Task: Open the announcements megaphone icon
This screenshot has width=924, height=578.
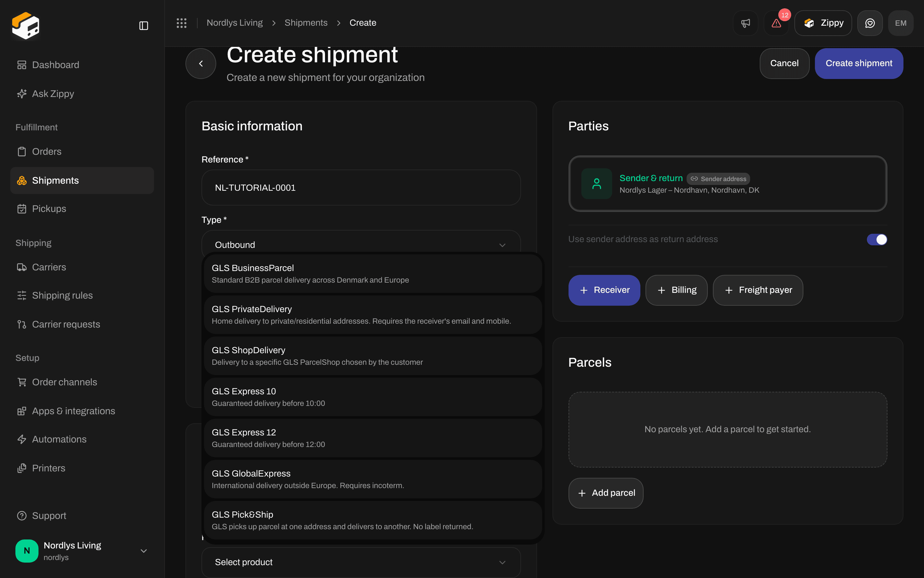Action: [745, 23]
